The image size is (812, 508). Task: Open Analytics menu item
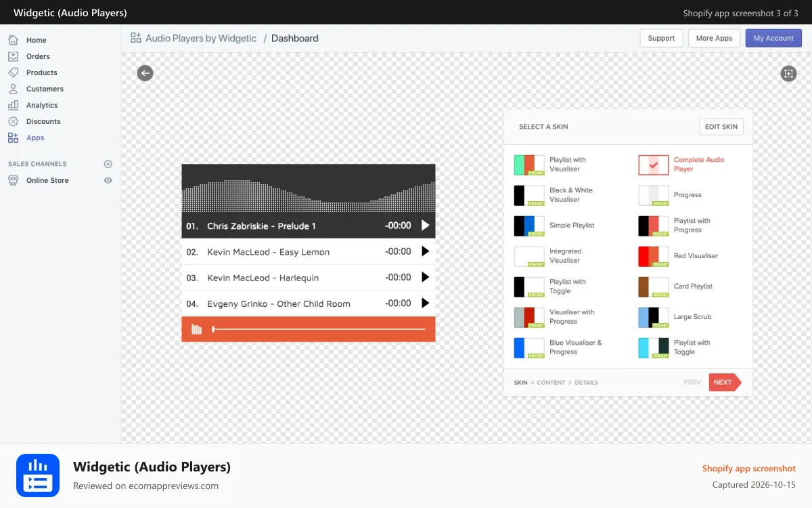tap(42, 105)
